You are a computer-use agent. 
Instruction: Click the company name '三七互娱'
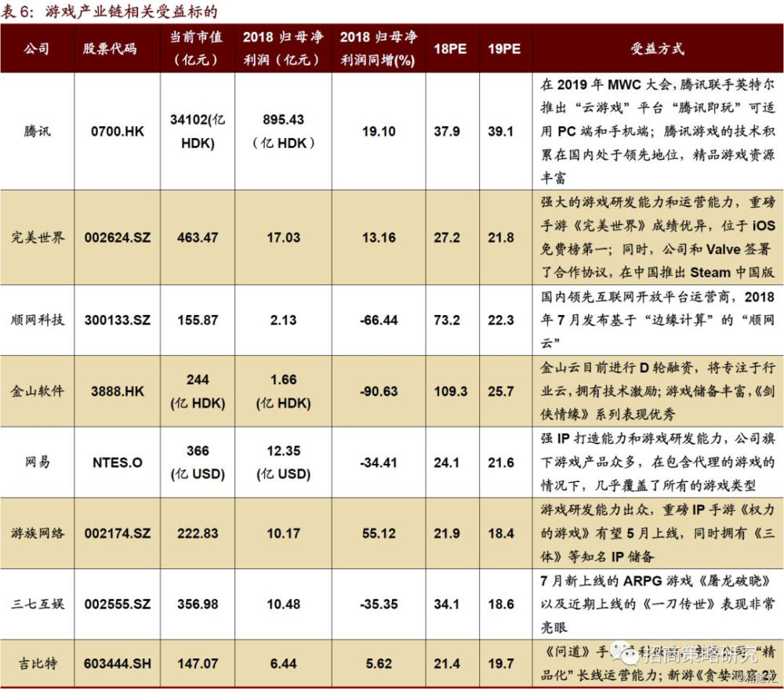[38, 604]
